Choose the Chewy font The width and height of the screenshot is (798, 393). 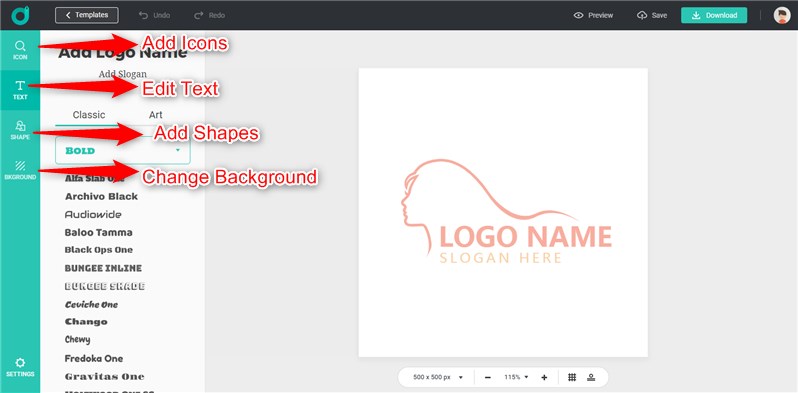click(77, 340)
